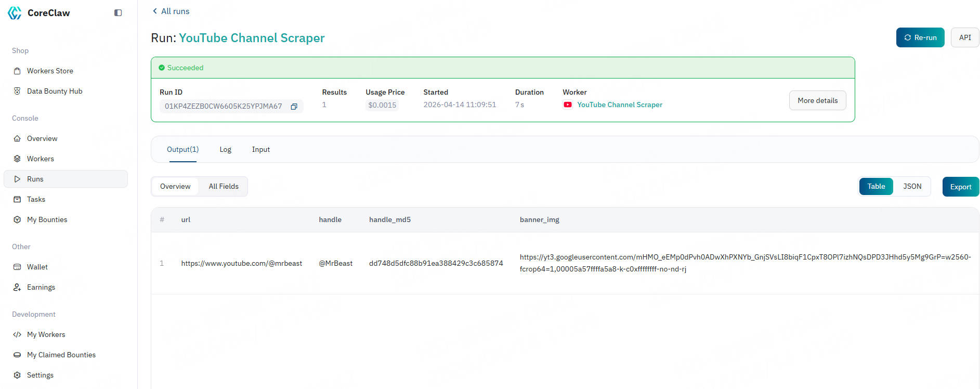980x389 pixels.
Task: Open the Earnings section
Action: click(41, 287)
